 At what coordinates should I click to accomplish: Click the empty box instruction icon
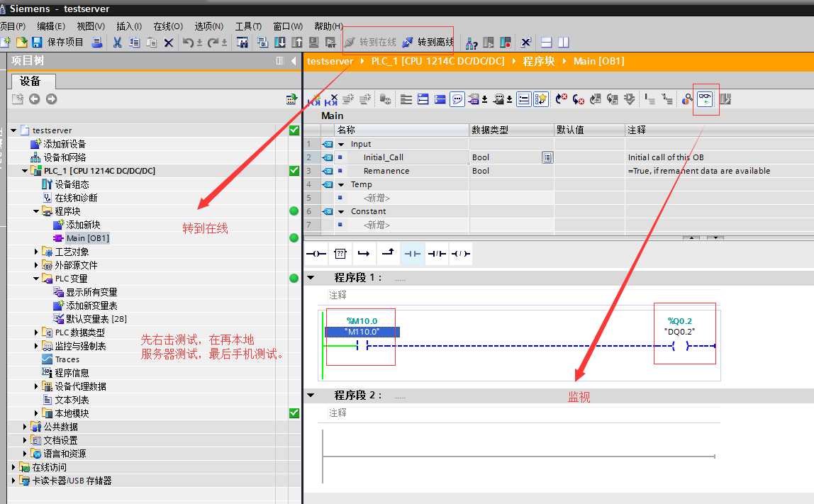[340, 253]
